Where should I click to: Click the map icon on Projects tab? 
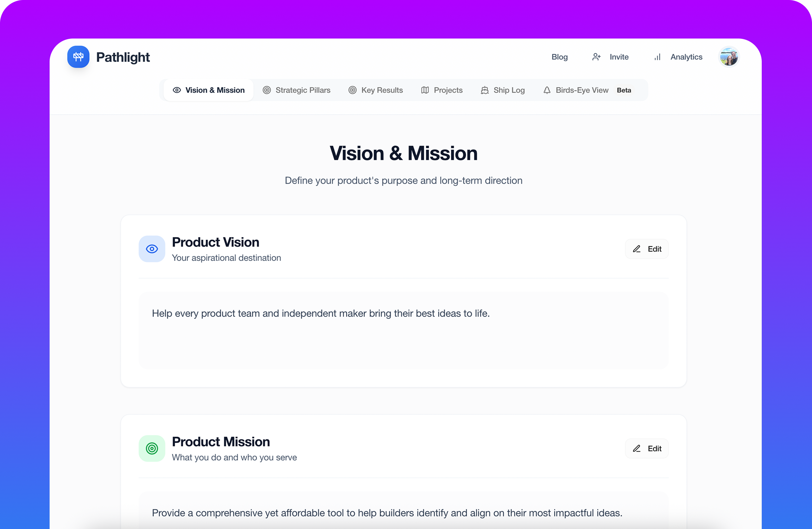pos(425,90)
